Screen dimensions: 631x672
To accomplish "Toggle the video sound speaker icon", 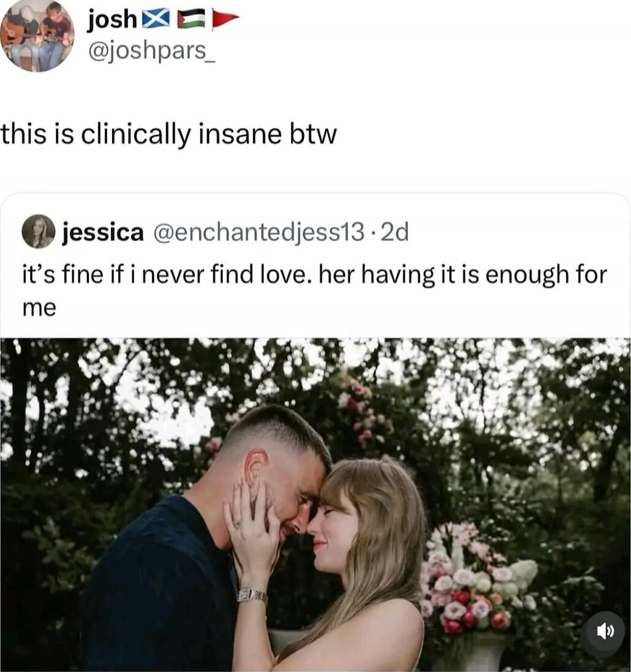I will point(606,631).
